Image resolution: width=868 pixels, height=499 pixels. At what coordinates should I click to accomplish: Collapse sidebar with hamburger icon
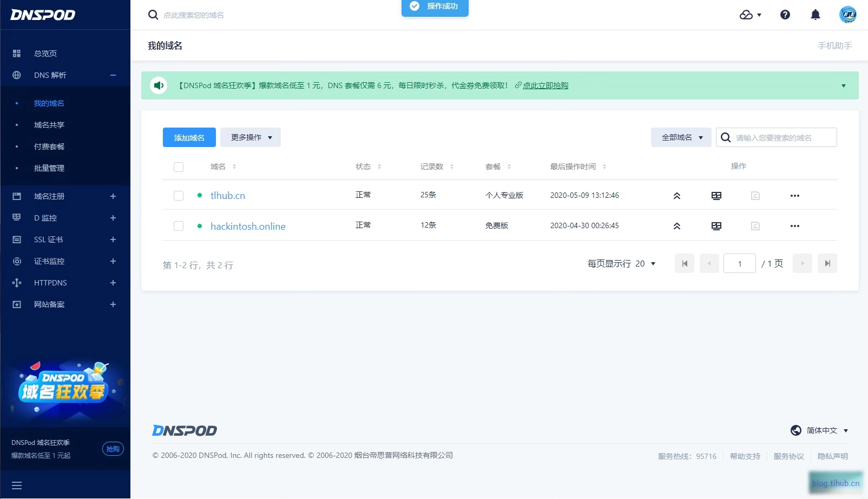pyautogui.click(x=17, y=485)
